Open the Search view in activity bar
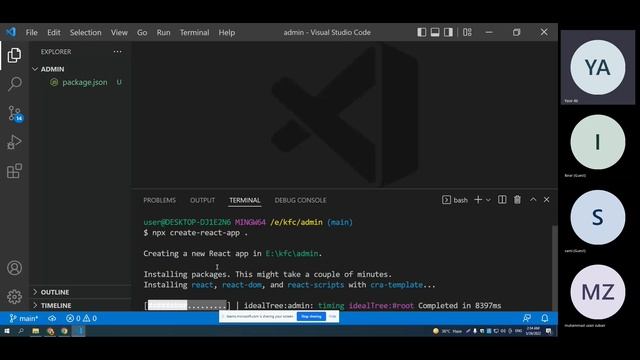The image size is (640, 360). [x=14, y=84]
